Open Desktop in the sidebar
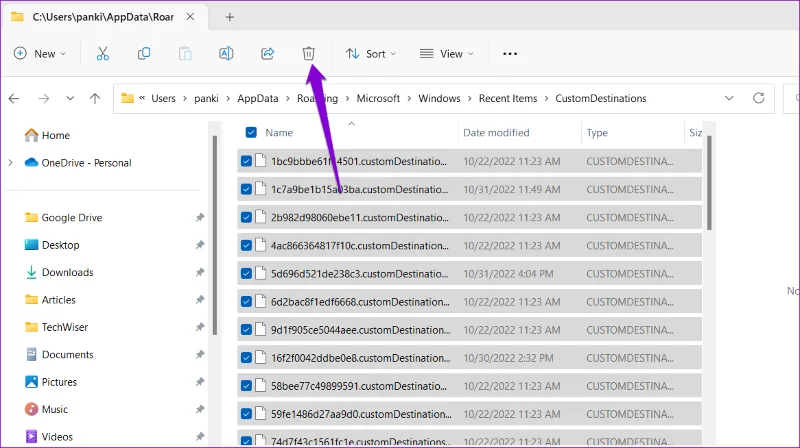The image size is (800, 448). (x=52, y=245)
